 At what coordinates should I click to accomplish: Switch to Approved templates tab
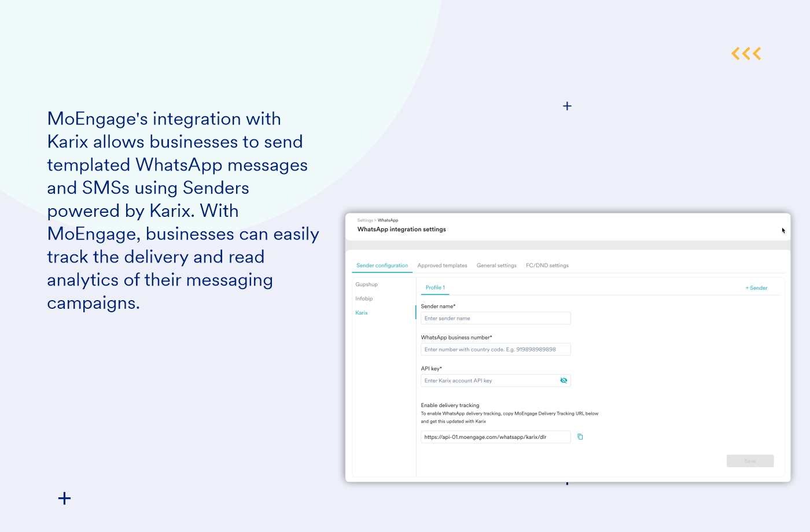click(x=442, y=265)
